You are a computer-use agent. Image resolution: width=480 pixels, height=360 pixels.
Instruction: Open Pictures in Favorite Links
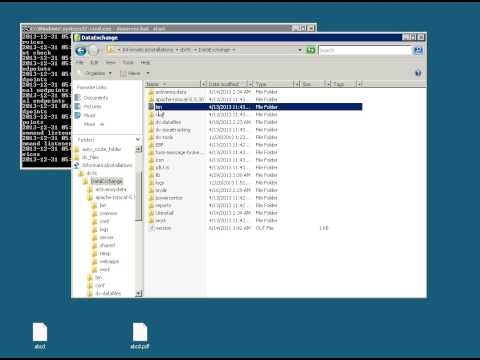coord(92,107)
